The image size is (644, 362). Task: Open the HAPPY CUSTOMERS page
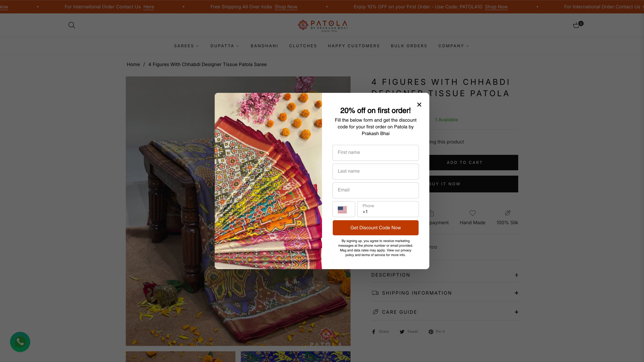tap(354, 46)
